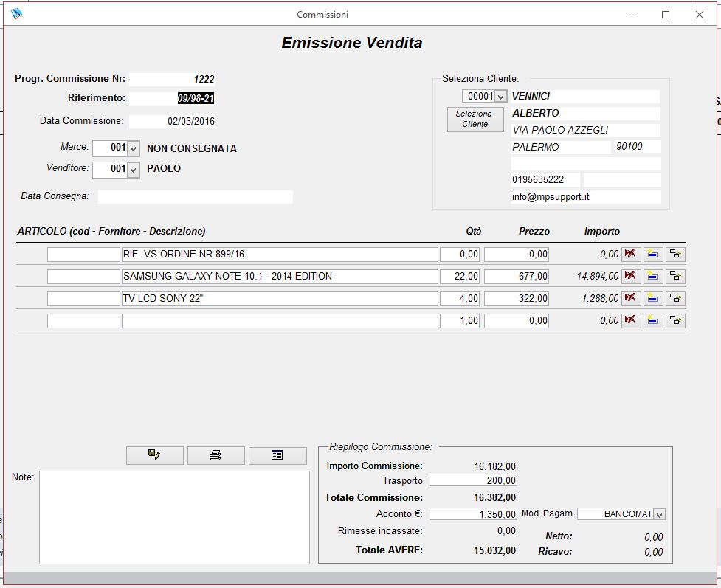
Task: Click the form window icon beside printer
Action: (x=277, y=455)
